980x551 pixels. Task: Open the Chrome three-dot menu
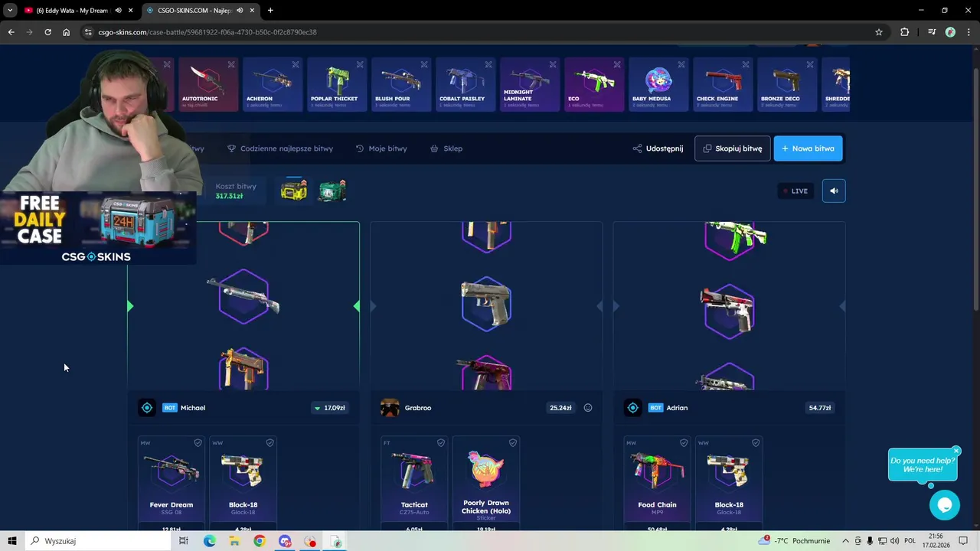point(969,32)
